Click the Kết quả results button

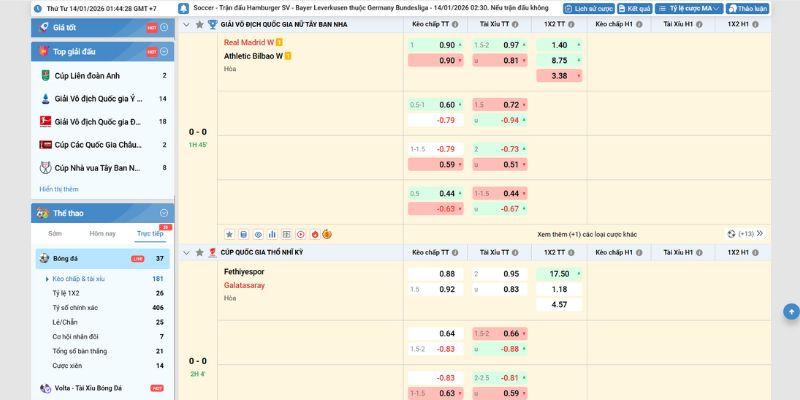[x=634, y=8]
